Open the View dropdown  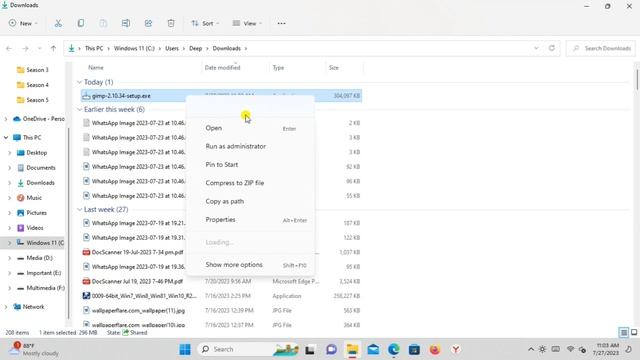coord(247,23)
